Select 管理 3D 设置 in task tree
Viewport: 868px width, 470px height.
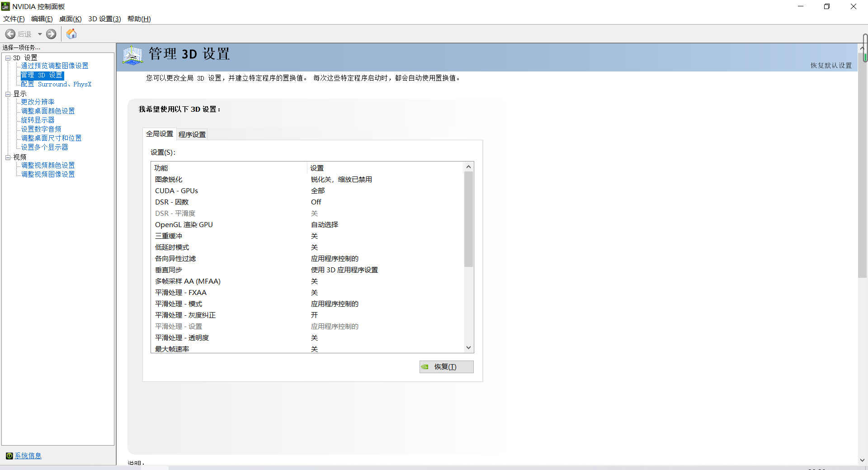[x=42, y=75]
